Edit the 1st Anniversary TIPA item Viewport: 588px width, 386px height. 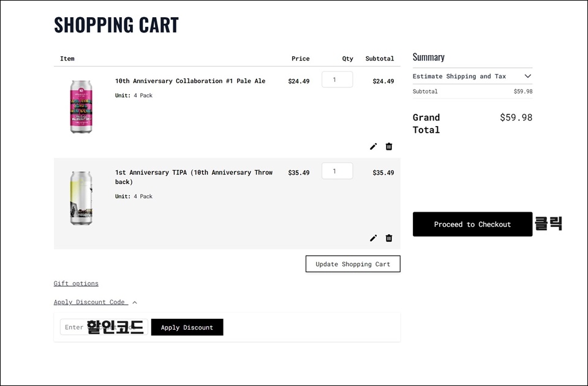coord(373,238)
